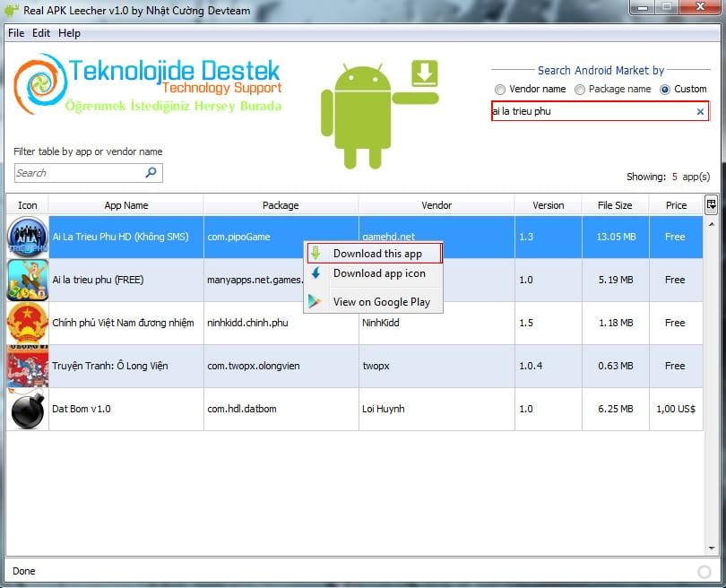
Task: Click the blue arrow icon beside Download app icon
Action: coord(315,272)
